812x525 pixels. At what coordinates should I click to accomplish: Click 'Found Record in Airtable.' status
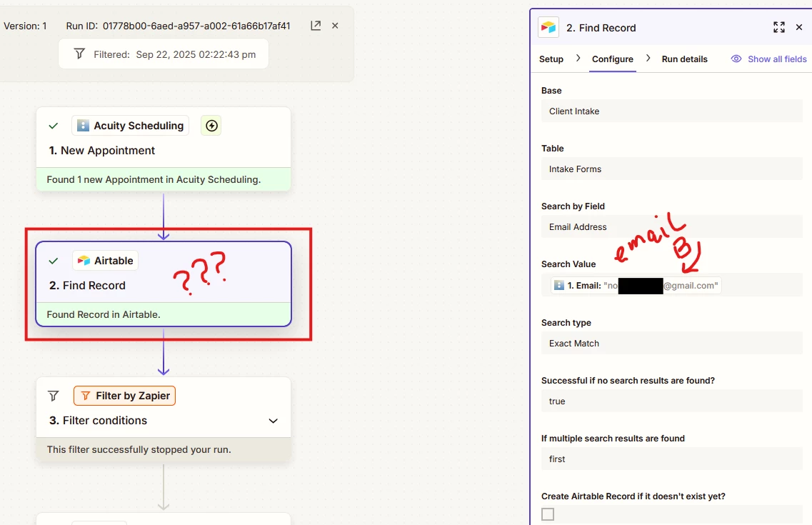click(104, 314)
